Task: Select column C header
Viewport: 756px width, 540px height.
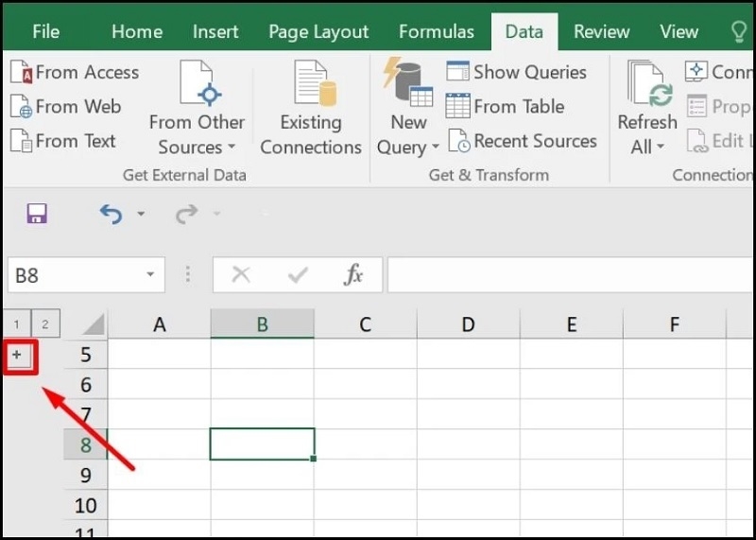Action: [365, 325]
